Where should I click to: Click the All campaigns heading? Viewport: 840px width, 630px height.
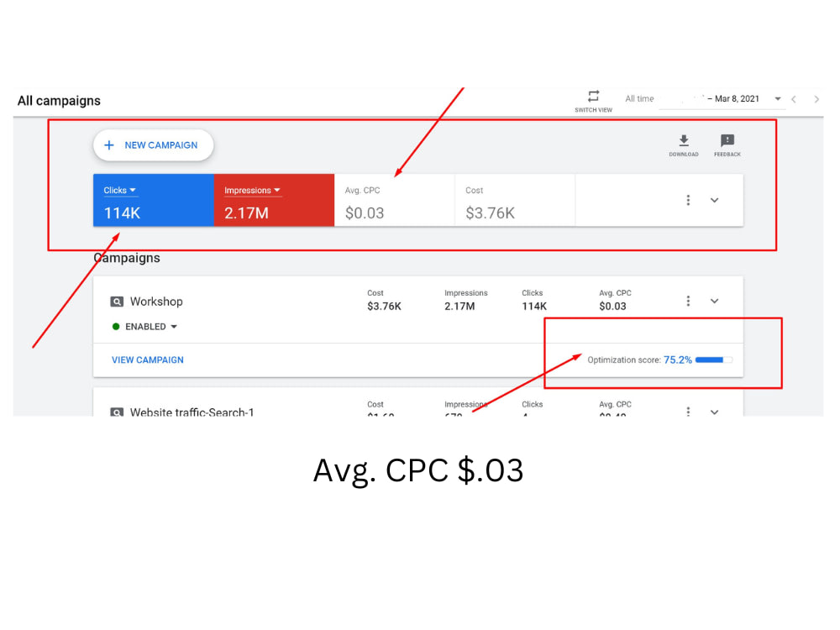59,101
